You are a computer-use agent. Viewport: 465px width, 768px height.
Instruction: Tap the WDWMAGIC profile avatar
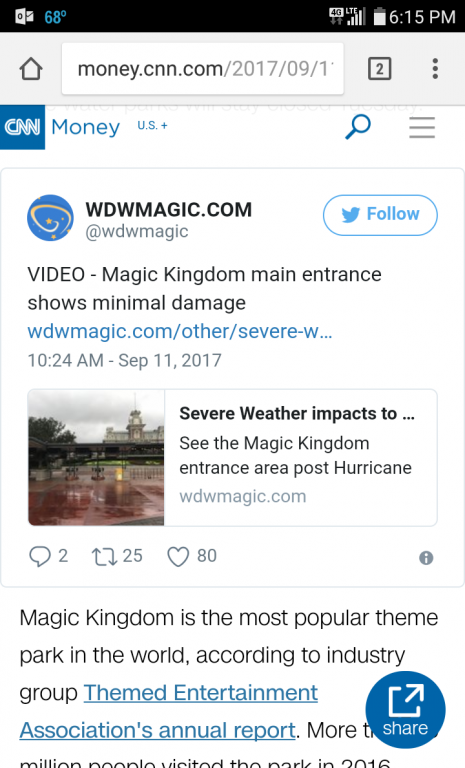pos(50,218)
